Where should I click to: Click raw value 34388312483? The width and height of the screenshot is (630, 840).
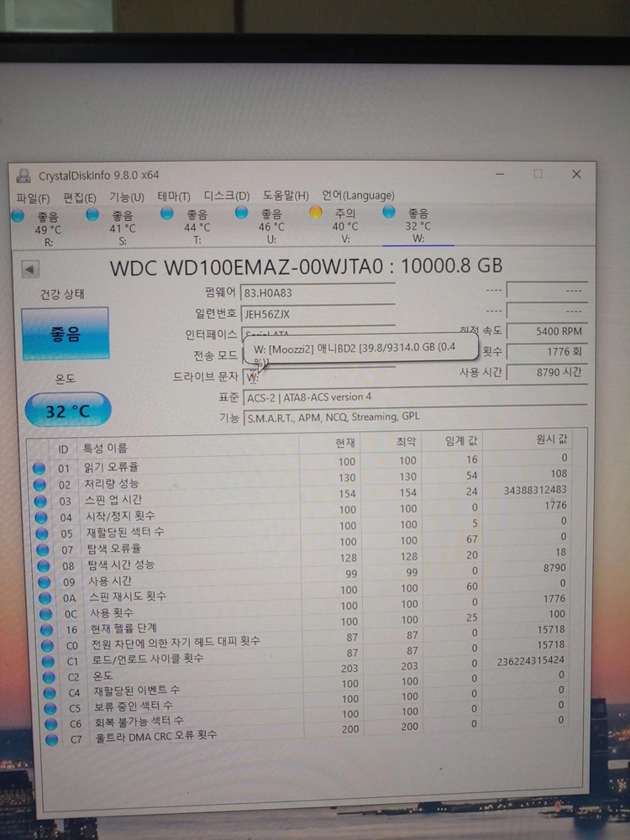(x=534, y=490)
